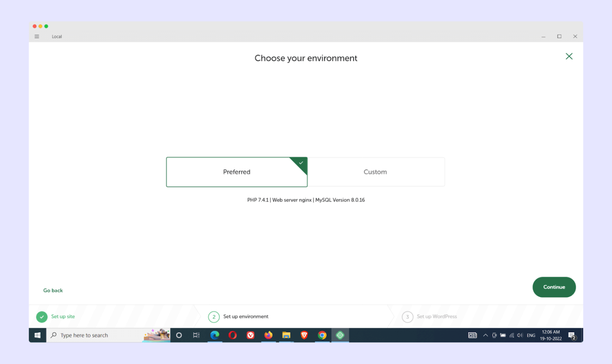Screen dimensions: 612x364
Task: Open Cortana from the taskbar
Action: (179, 335)
